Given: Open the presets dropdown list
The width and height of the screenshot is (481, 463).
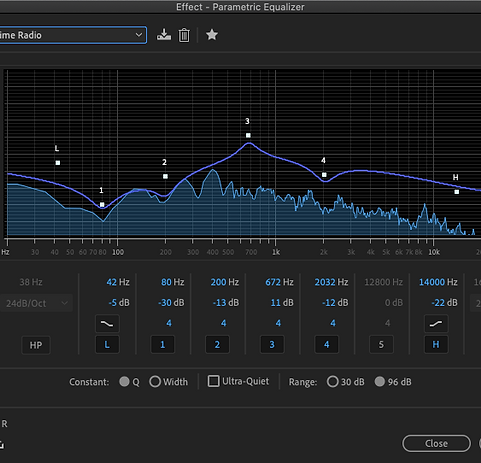Looking at the screenshot, I should [73, 35].
